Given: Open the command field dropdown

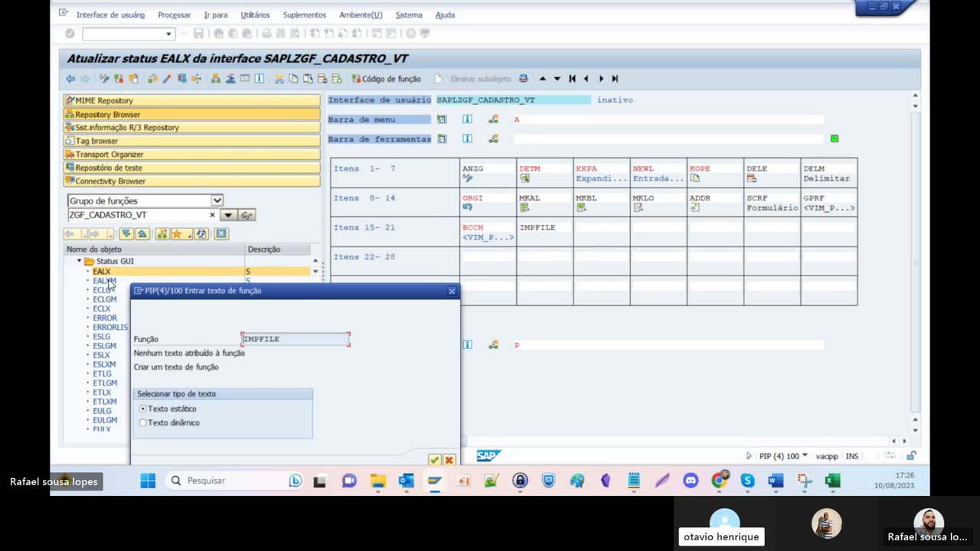Looking at the screenshot, I should [168, 34].
